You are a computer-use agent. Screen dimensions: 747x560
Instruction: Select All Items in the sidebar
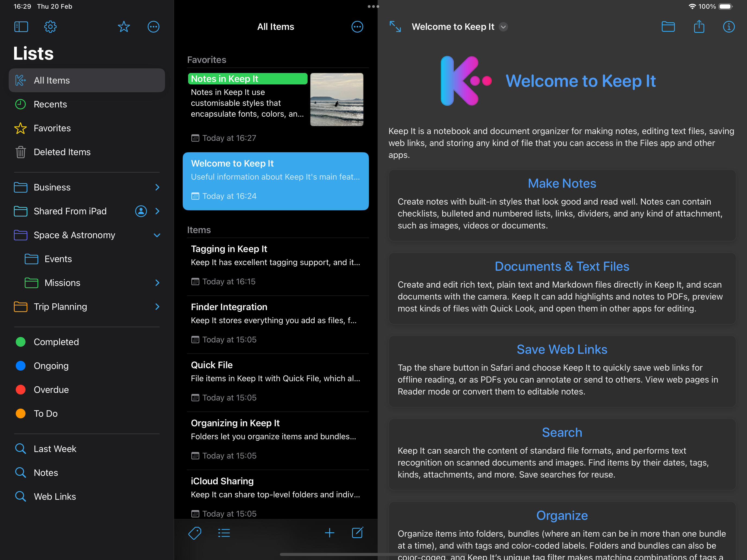pos(87,80)
